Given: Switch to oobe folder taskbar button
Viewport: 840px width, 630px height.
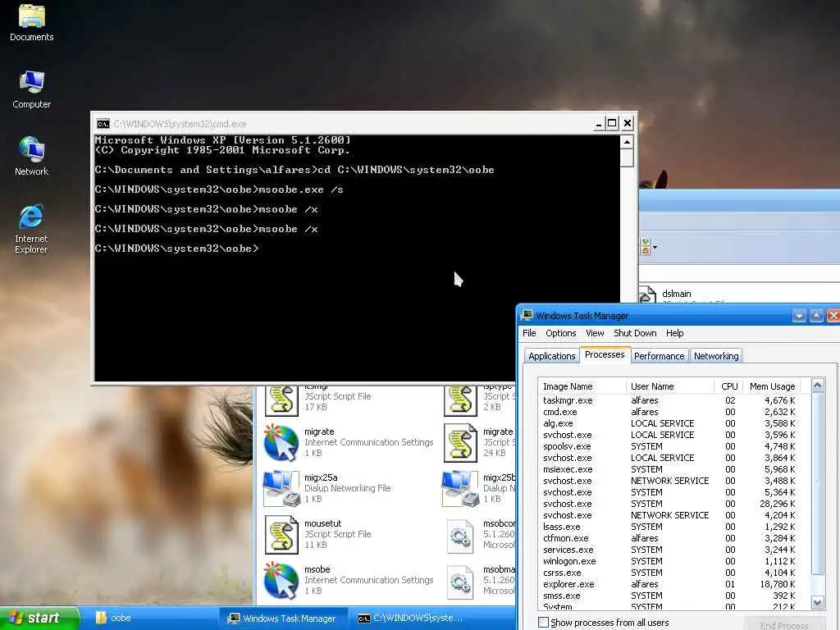Looking at the screenshot, I should click(x=113, y=618).
